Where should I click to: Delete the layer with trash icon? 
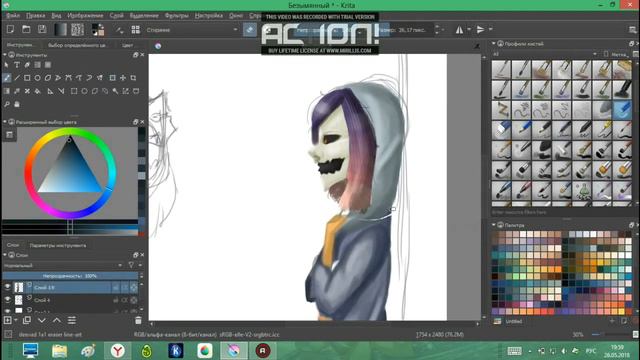138,320
